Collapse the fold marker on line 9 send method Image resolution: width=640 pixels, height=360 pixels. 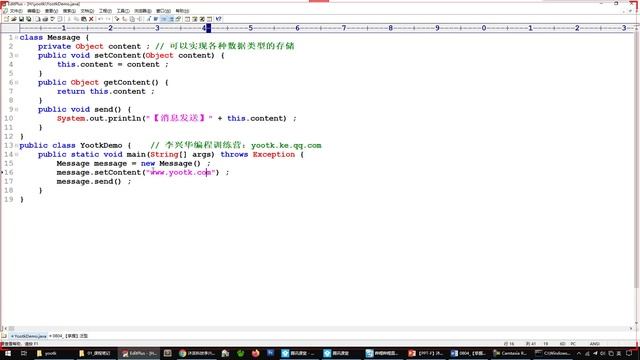pos(16,109)
